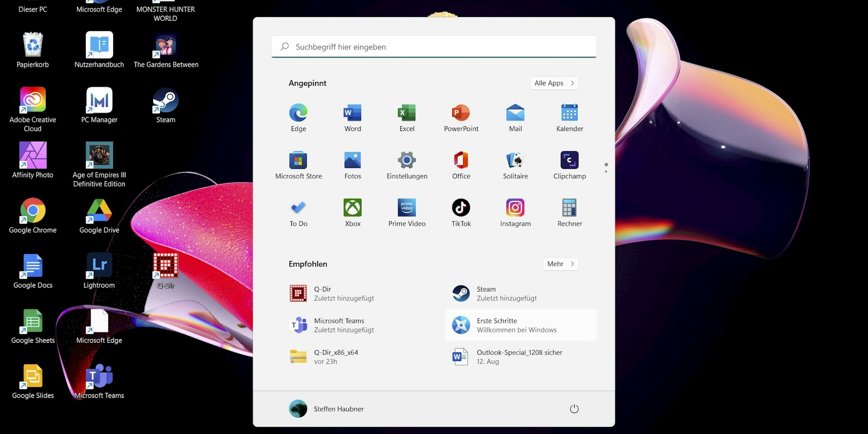Click the search input field
The width and height of the screenshot is (868, 434).
[434, 46]
